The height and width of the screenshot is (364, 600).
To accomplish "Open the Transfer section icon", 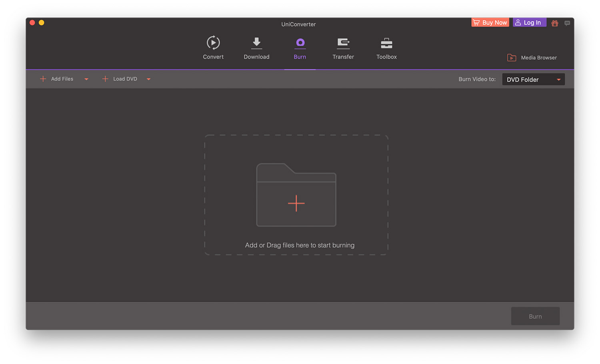I will (343, 43).
